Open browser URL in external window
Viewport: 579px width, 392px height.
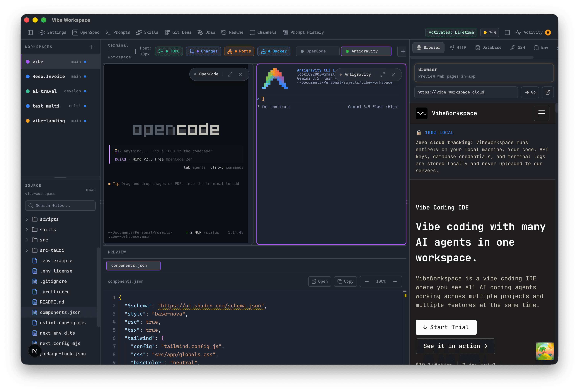pyautogui.click(x=548, y=92)
